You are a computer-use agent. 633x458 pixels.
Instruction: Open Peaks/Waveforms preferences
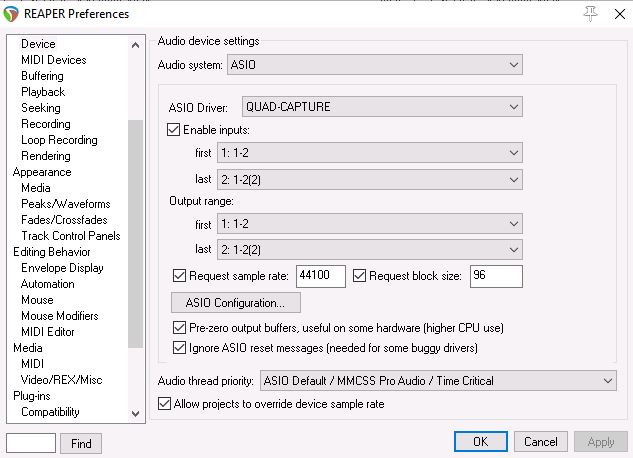pyautogui.click(x=66, y=204)
